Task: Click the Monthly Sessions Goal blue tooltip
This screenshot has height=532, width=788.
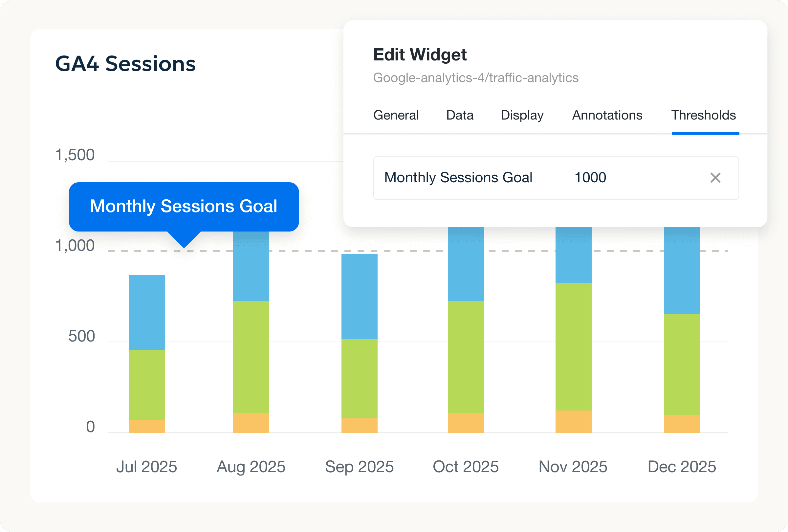Action: (x=184, y=207)
